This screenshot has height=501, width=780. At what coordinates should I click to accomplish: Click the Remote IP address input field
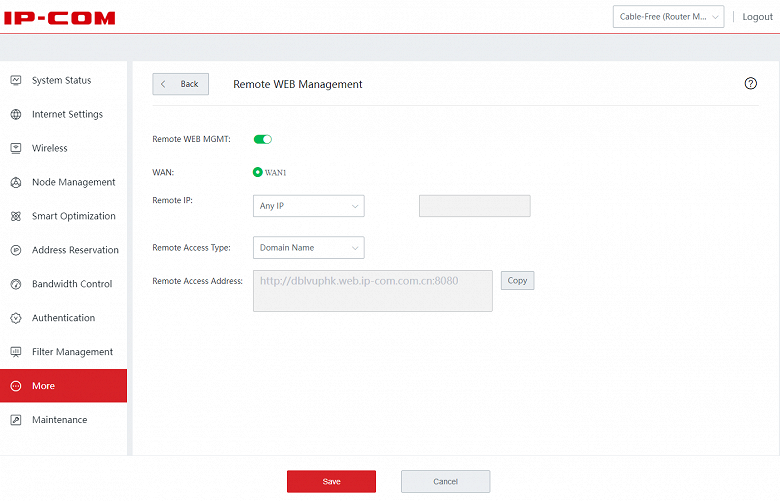point(474,206)
